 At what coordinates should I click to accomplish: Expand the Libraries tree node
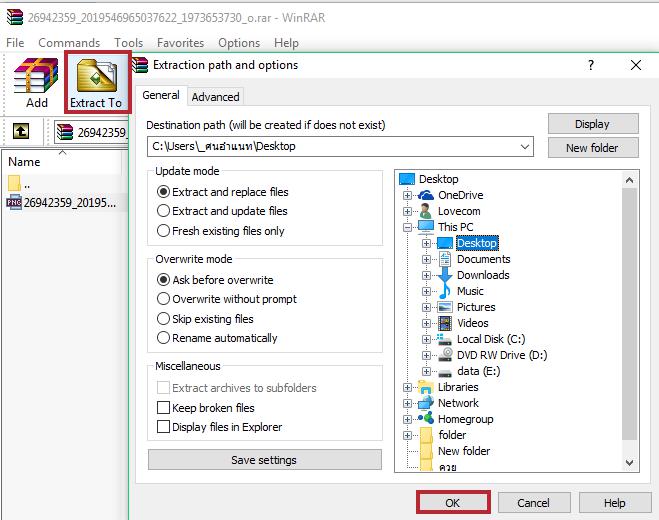point(407,387)
